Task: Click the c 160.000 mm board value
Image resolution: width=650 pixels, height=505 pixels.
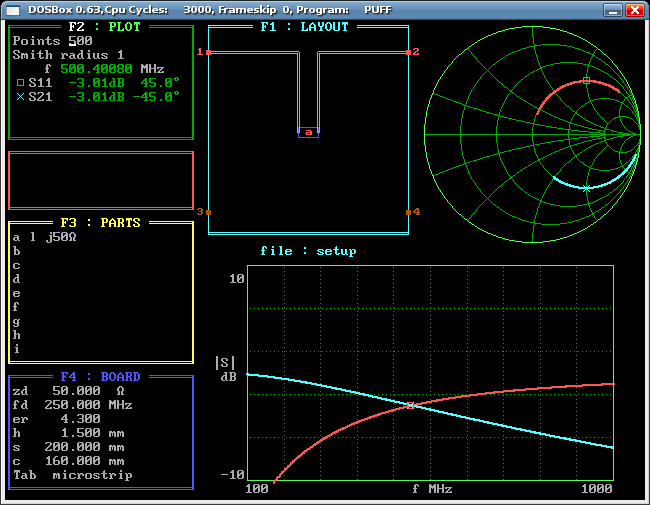Action: [84, 461]
